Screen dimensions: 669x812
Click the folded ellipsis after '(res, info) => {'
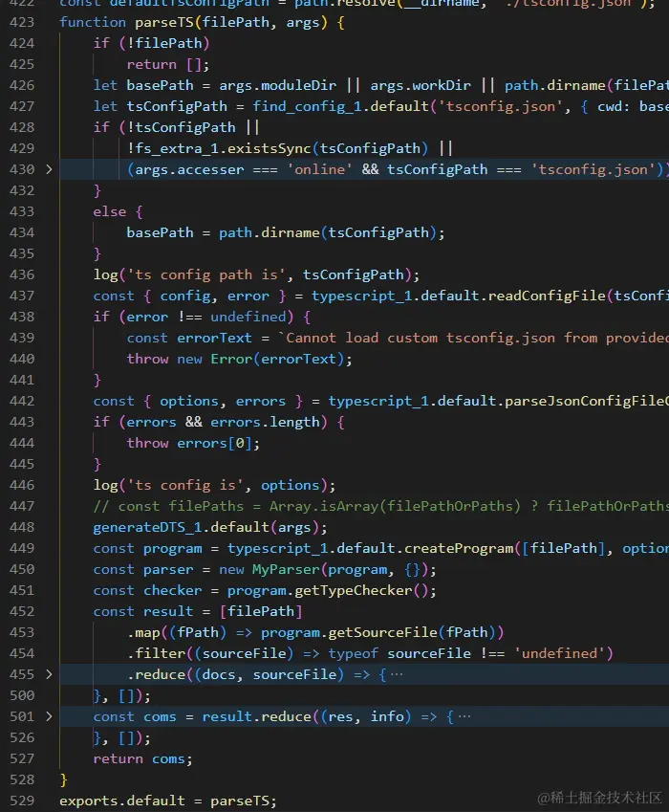pos(464,716)
